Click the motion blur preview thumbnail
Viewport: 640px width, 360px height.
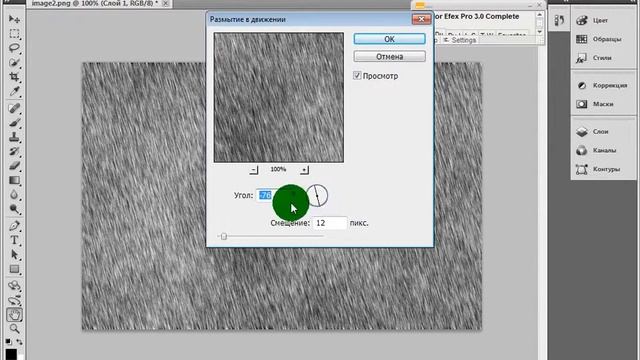[x=279, y=97]
